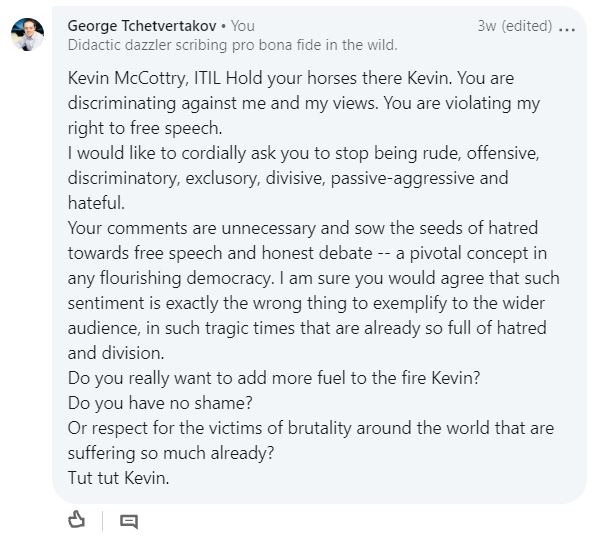Click "Or respect for the victims" line

pos(309,428)
